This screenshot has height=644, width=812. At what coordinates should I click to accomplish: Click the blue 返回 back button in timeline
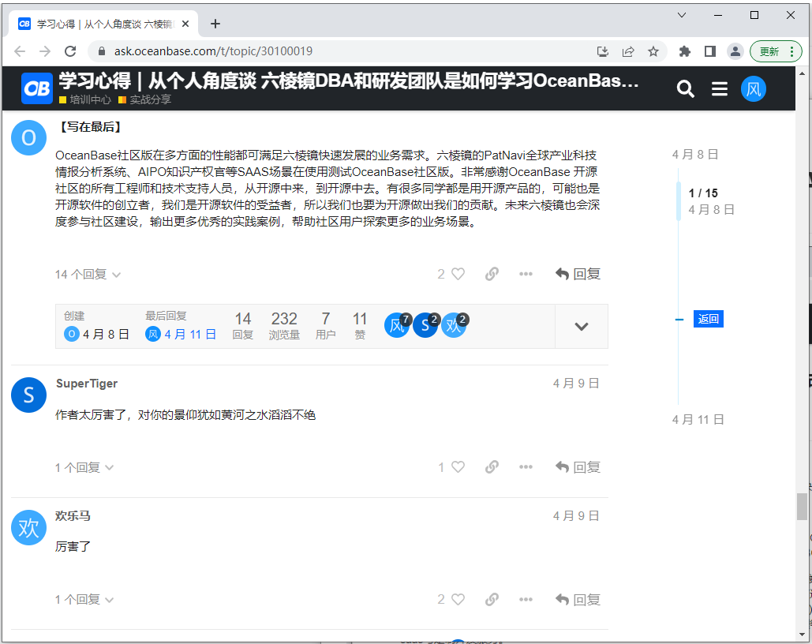[x=709, y=319]
